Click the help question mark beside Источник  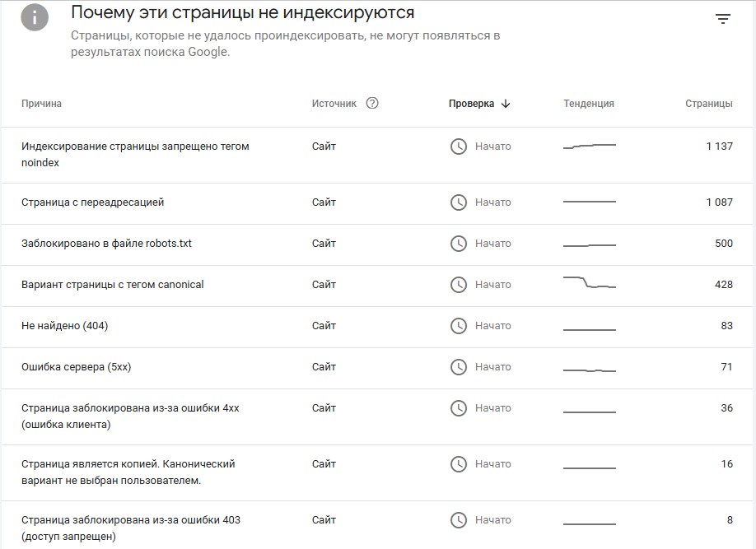tap(372, 103)
